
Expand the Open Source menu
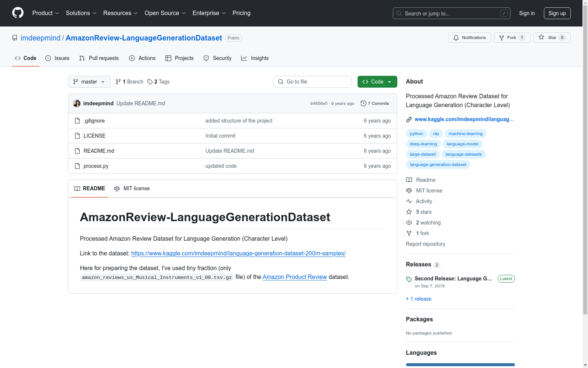coord(165,13)
